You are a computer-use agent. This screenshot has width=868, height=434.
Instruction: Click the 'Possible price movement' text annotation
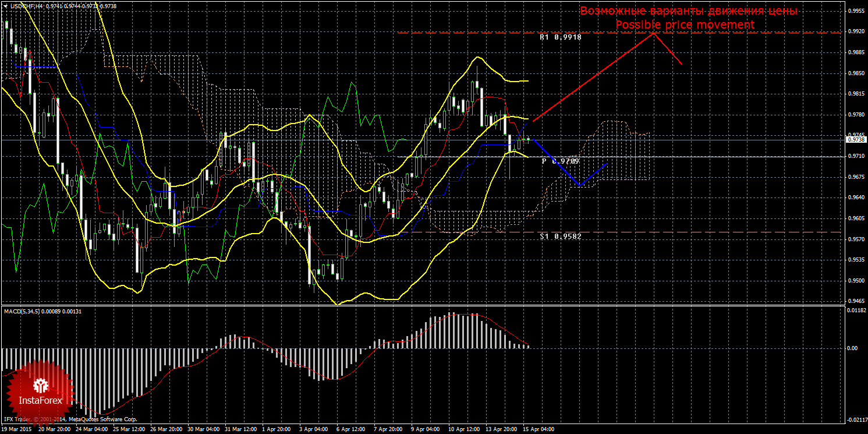tap(685, 25)
